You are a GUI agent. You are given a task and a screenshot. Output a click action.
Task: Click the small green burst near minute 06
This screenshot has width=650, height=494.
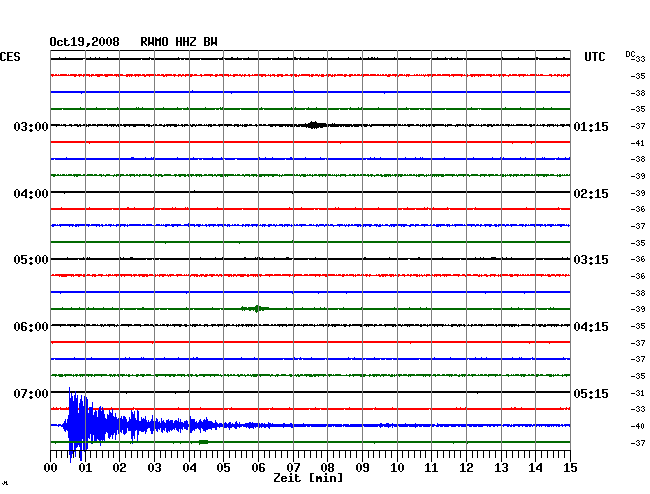coord(256,308)
